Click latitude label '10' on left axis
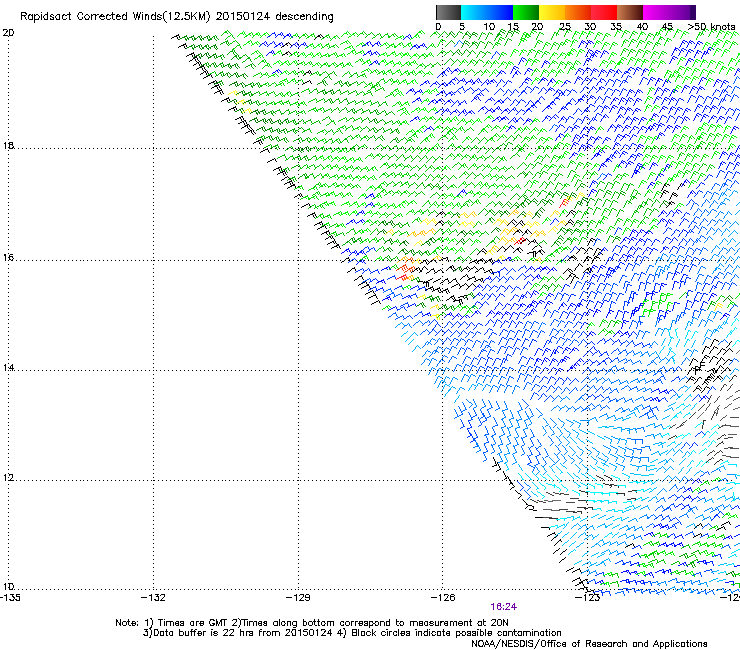Image resolution: width=740 pixels, height=650 pixels. click(8, 586)
